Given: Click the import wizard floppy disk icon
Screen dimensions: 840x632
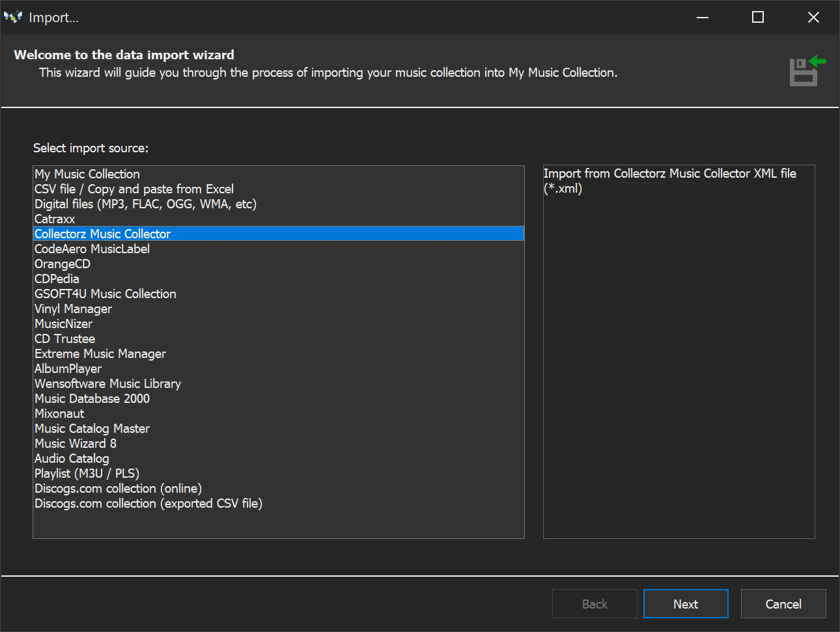Looking at the screenshot, I should [806, 71].
